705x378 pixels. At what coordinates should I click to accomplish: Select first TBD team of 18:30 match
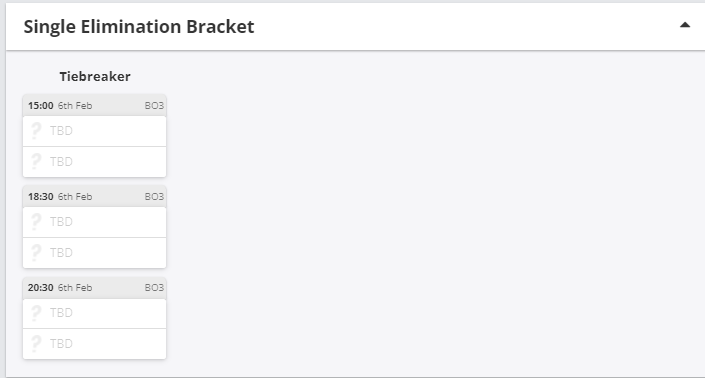click(x=94, y=222)
